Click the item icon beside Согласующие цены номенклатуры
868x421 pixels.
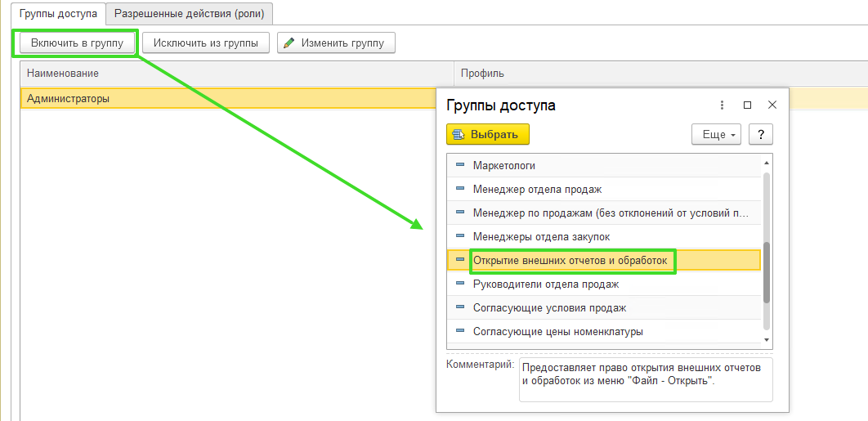coord(460,331)
